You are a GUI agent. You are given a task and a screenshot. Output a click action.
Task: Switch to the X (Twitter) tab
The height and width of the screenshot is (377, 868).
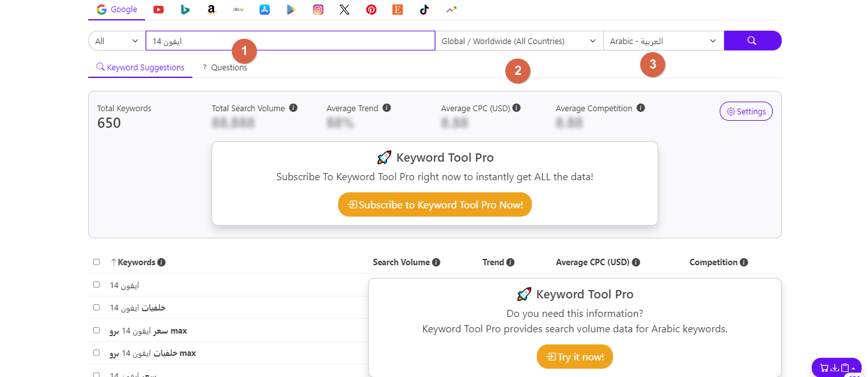[345, 10]
